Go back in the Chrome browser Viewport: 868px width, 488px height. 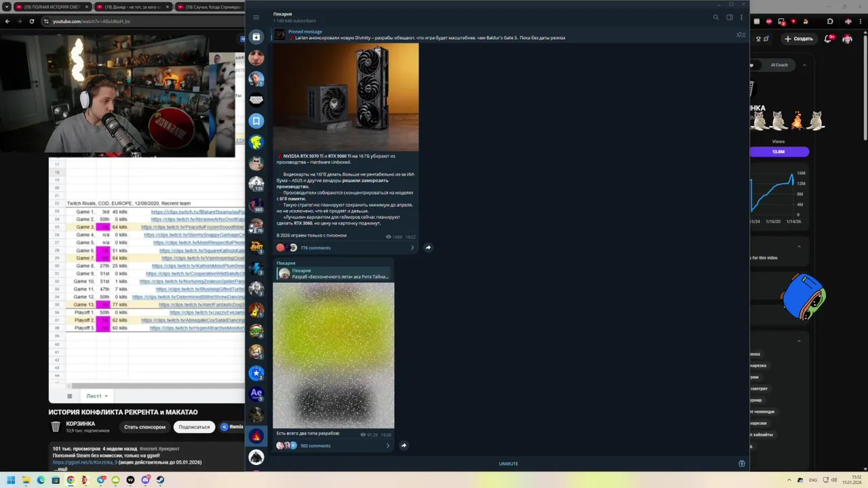[7, 21]
